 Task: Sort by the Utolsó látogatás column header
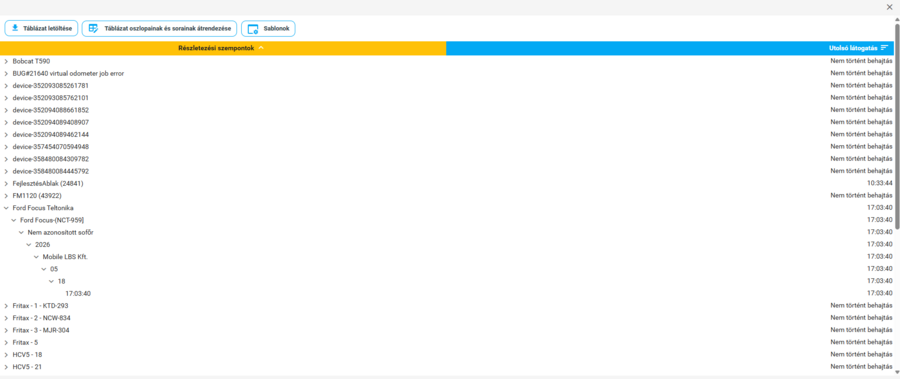tap(670, 48)
